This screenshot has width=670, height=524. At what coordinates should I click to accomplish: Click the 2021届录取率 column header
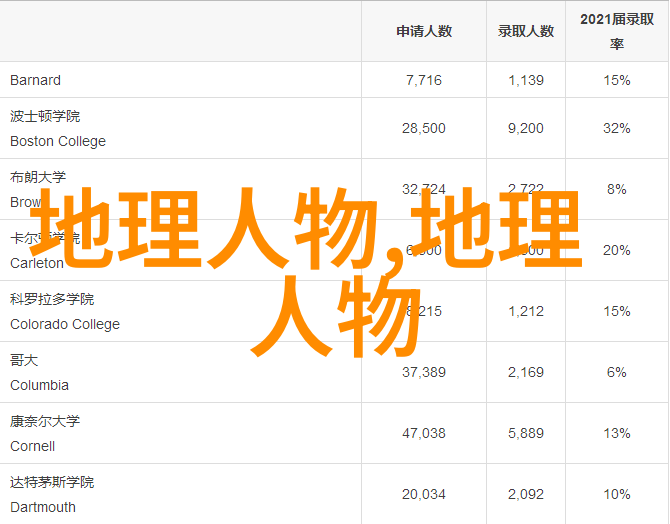click(x=617, y=31)
